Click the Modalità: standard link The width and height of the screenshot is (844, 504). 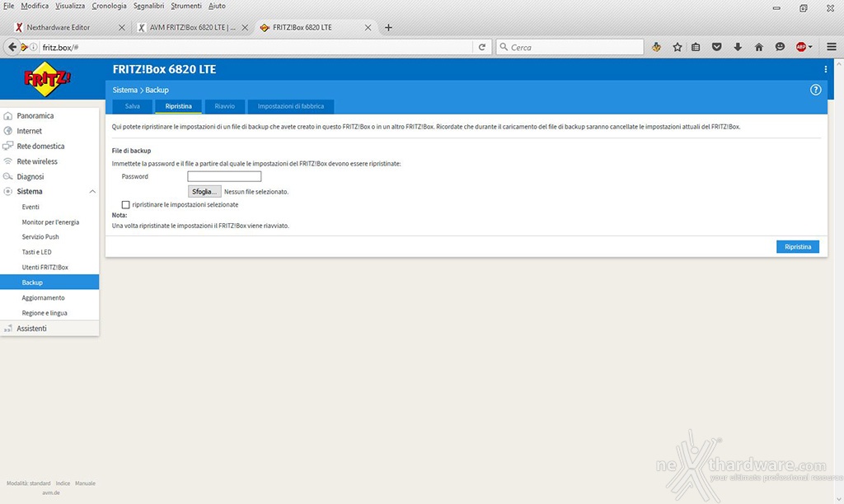pyautogui.click(x=29, y=483)
